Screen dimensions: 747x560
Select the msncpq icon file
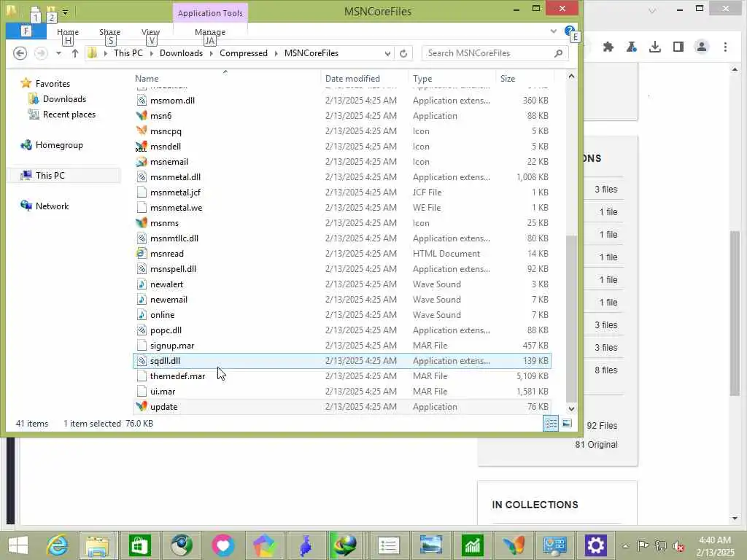point(142,131)
